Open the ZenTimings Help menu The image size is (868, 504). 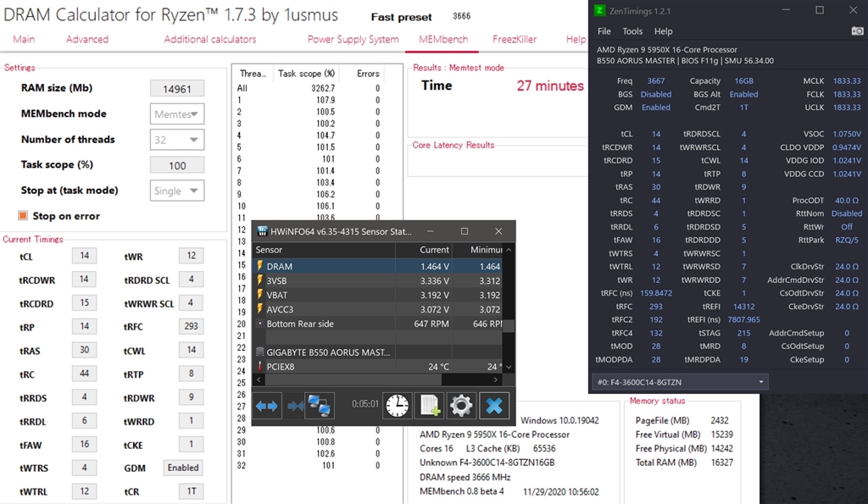pos(663,31)
